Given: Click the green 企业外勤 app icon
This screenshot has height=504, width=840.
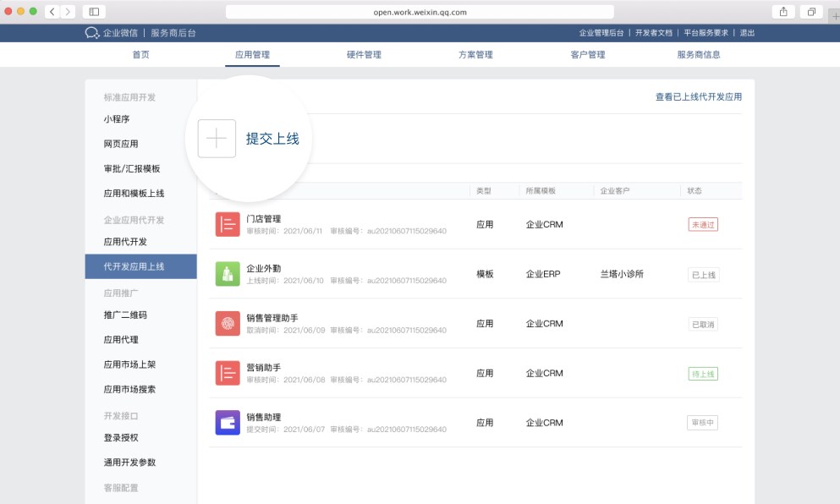Looking at the screenshot, I should (x=228, y=273).
